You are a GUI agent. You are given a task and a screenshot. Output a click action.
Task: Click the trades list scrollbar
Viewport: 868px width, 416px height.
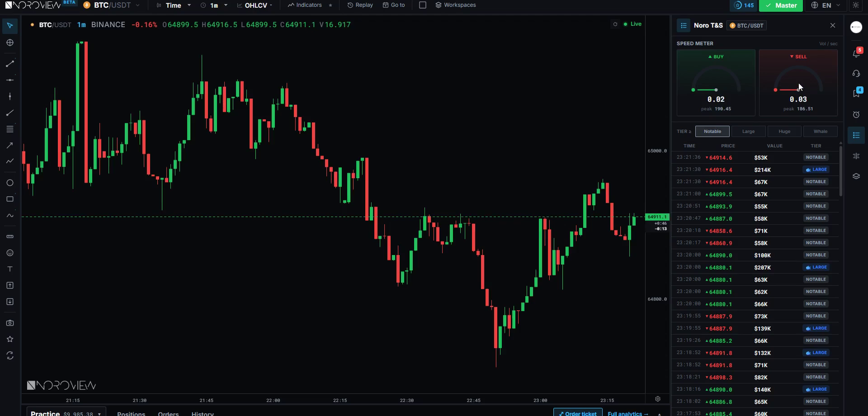[x=841, y=170]
